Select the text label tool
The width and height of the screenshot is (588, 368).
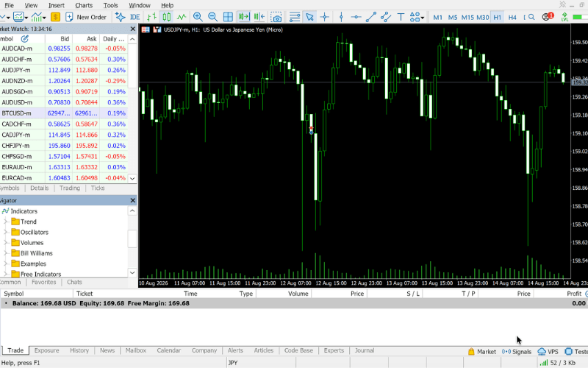click(x=401, y=17)
